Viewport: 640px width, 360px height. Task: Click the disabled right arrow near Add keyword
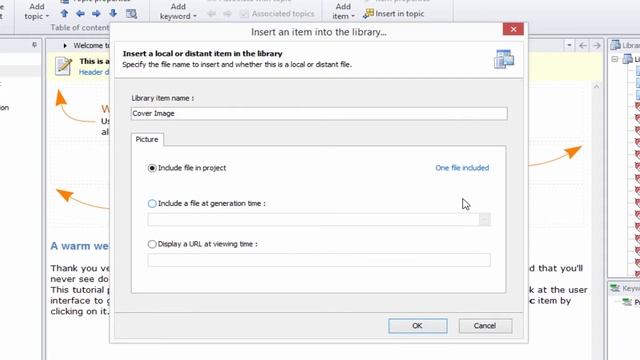click(227, 14)
